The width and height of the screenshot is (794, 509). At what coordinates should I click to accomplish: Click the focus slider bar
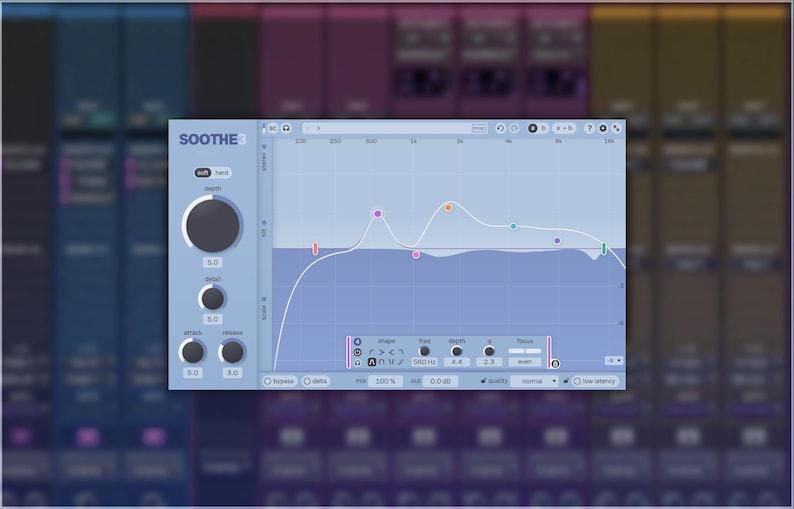click(x=525, y=351)
